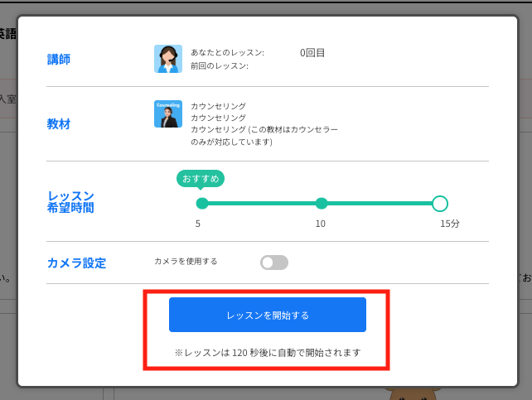
Task: Click the あなたとのレッスン label
Action: coord(227,53)
